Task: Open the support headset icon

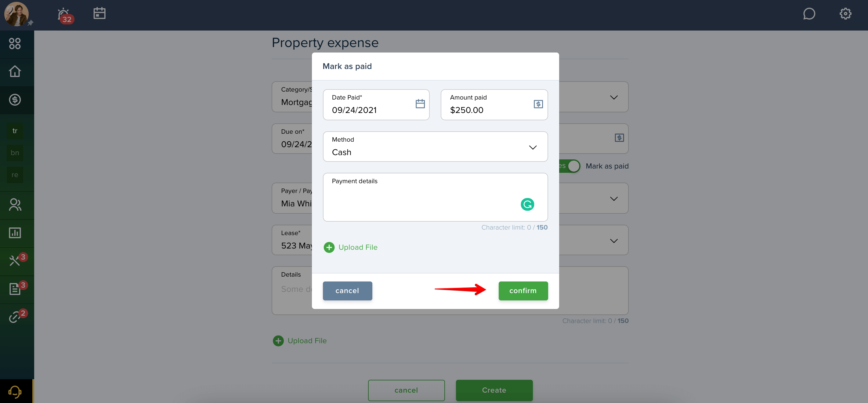Action: click(15, 391)
